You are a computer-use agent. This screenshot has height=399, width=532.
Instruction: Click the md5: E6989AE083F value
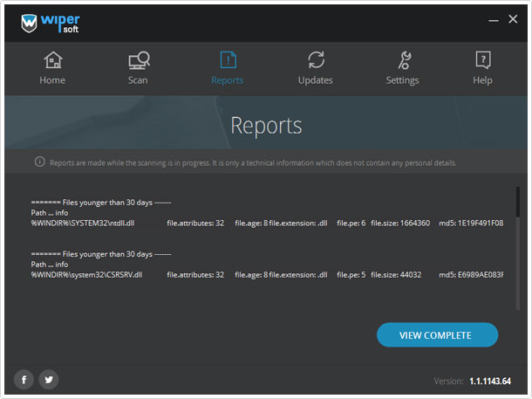tap(471, 275)
